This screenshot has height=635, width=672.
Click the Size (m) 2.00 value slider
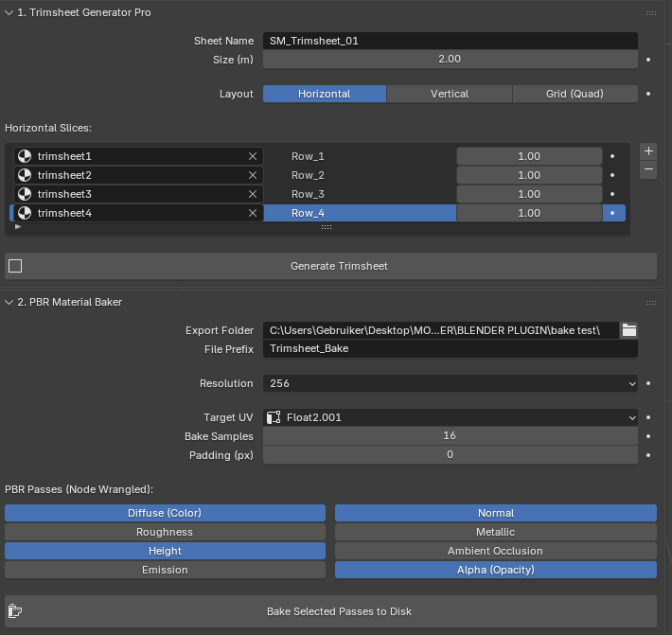click(x=451, y=59)
